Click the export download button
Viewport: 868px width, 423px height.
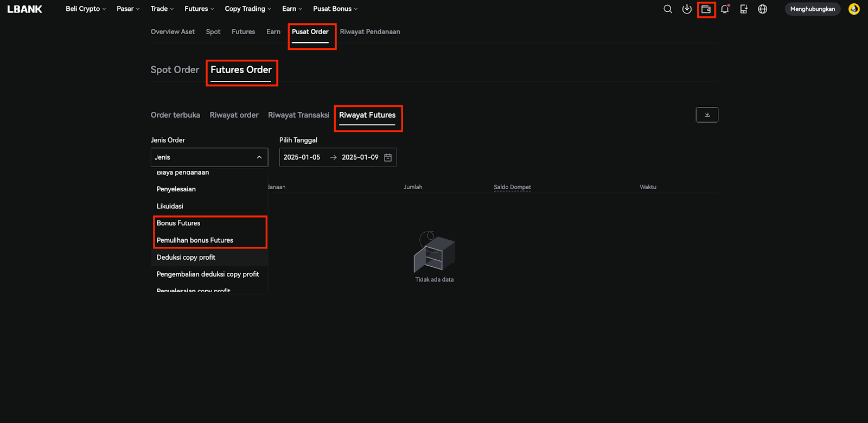pyautogui.click(x=707, y=115)
